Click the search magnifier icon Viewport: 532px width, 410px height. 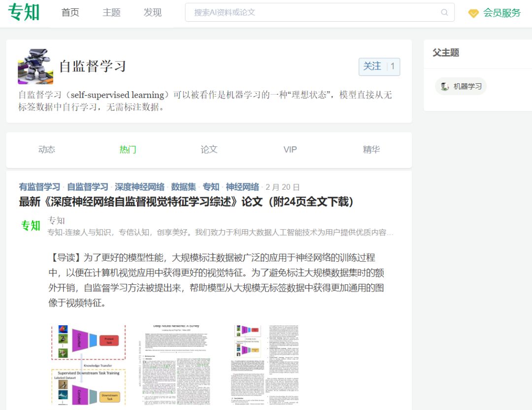point(444,12)
